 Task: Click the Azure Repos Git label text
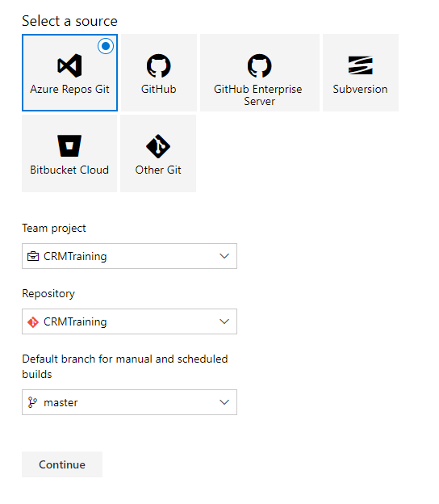(69, 90)
